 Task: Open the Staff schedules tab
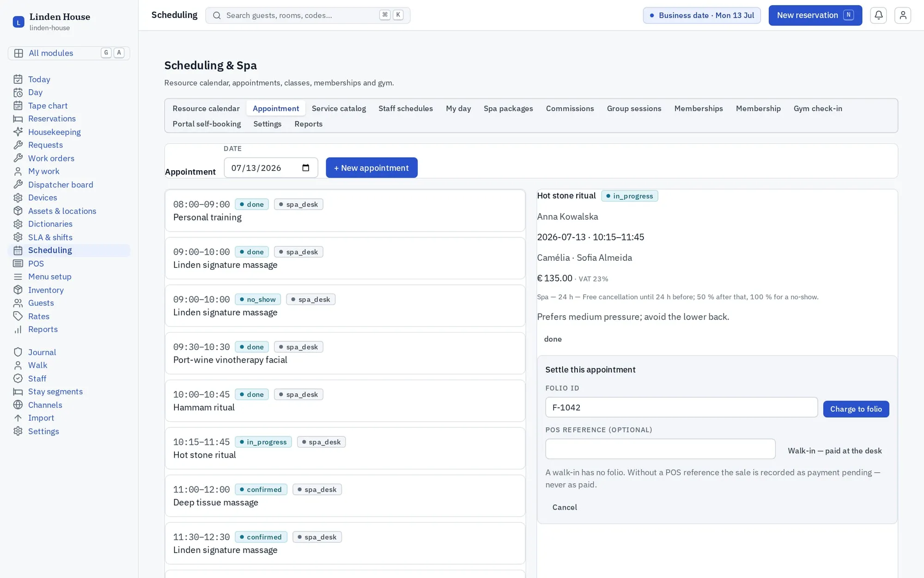(x=406, y=109)
